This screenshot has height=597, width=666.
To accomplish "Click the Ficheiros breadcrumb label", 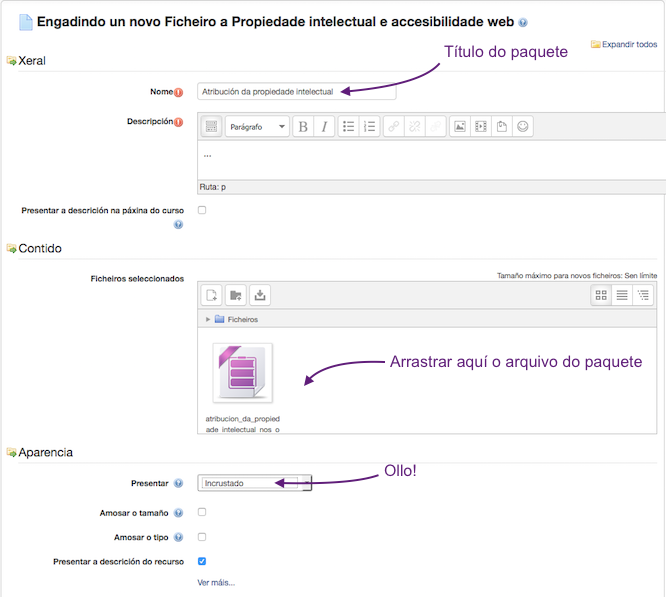I will 243,319.
